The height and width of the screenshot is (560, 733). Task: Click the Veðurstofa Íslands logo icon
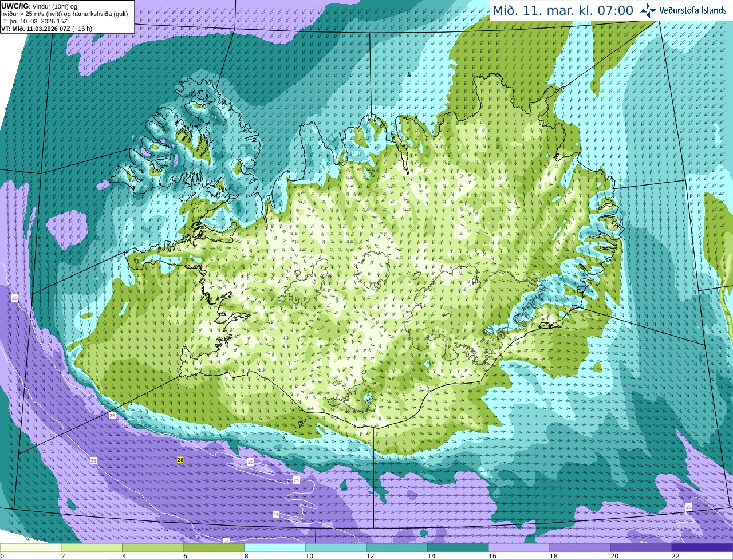click(x=648, y=10)
